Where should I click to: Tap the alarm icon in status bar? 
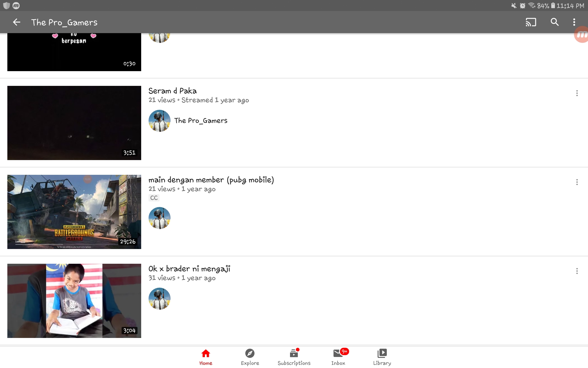[523, 6]
